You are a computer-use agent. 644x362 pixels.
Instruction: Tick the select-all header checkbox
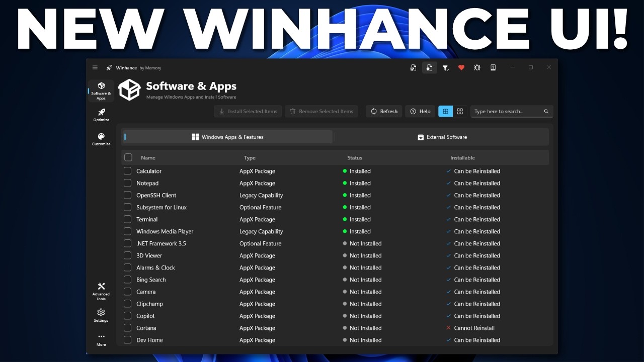[128, 157]
